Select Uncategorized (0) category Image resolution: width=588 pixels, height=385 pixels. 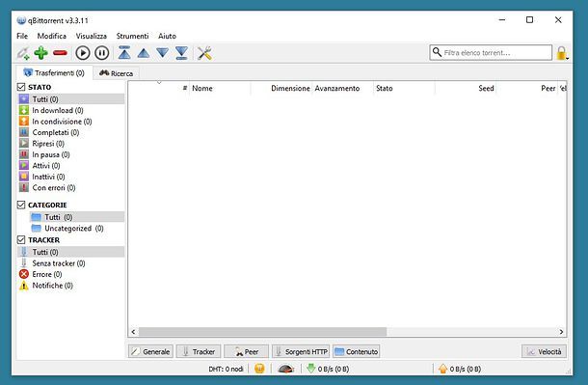[77, 228]
